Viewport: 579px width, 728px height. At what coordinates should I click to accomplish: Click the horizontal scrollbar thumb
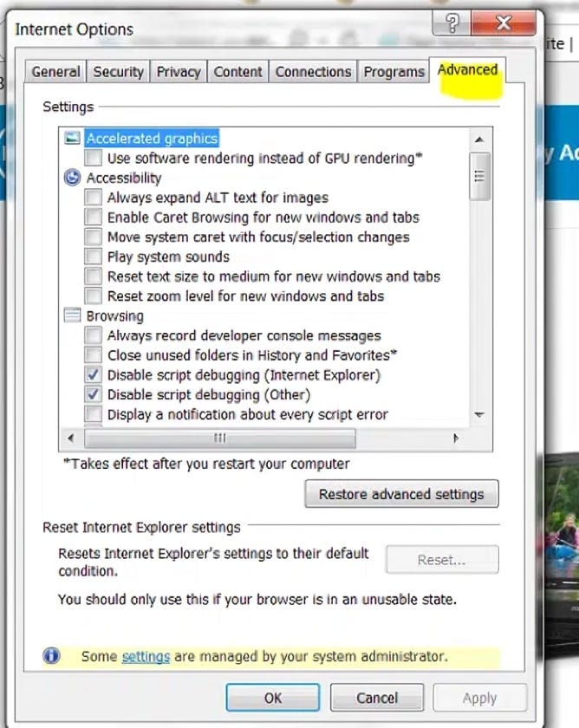tap(220, 438)
